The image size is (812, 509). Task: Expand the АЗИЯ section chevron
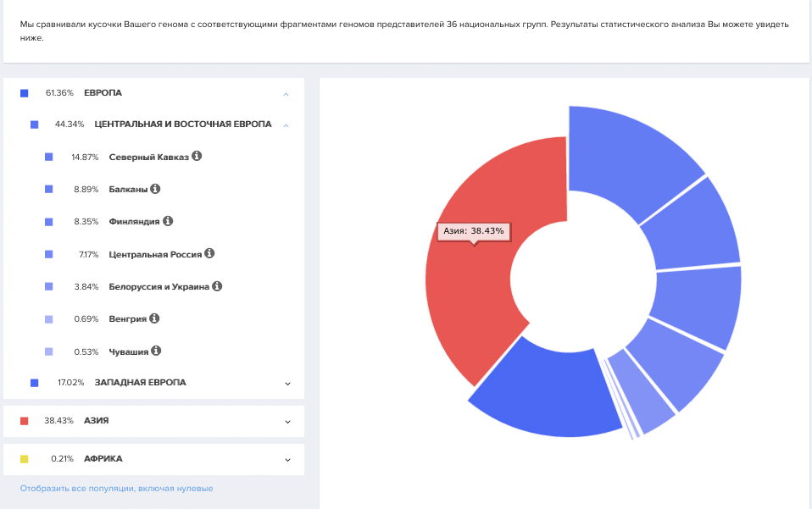click(x=288, y=421)
